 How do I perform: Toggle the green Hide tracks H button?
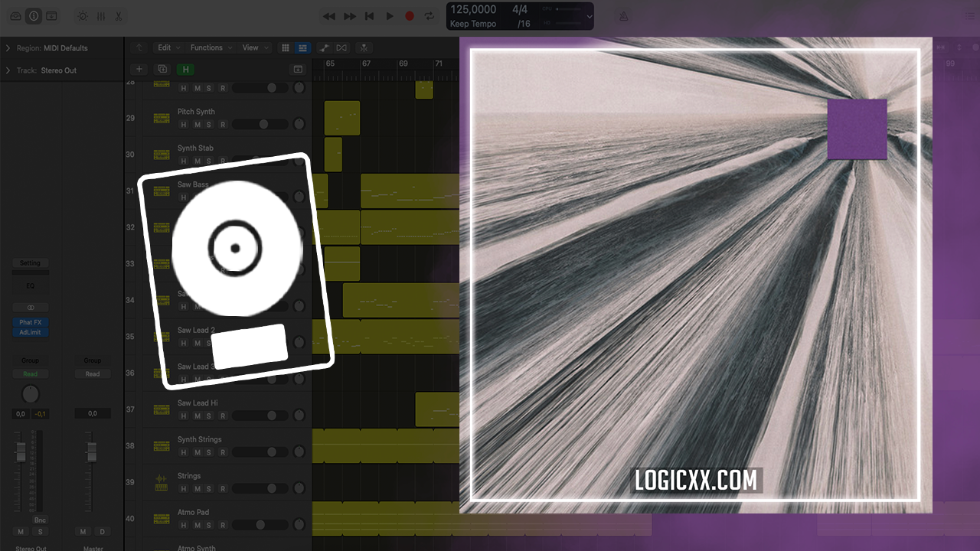185,69
